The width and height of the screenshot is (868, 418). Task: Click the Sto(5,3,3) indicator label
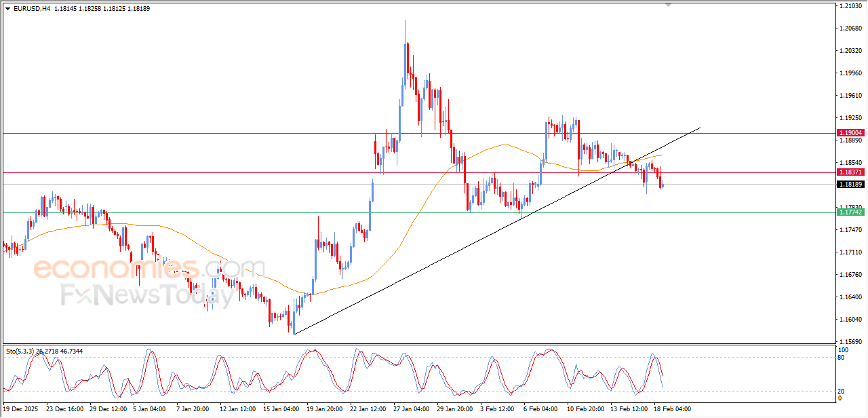[19, 351]
